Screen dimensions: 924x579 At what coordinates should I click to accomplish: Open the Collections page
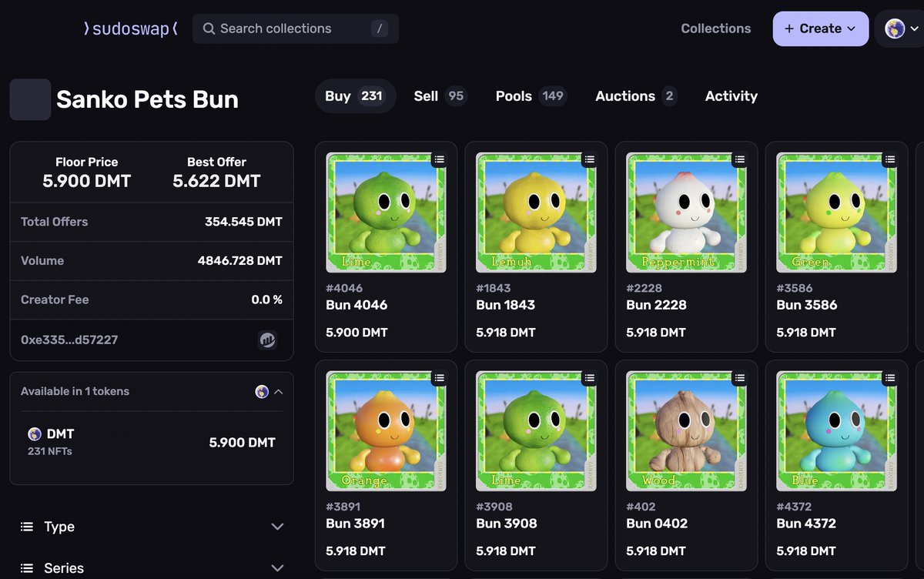point(716,28)
